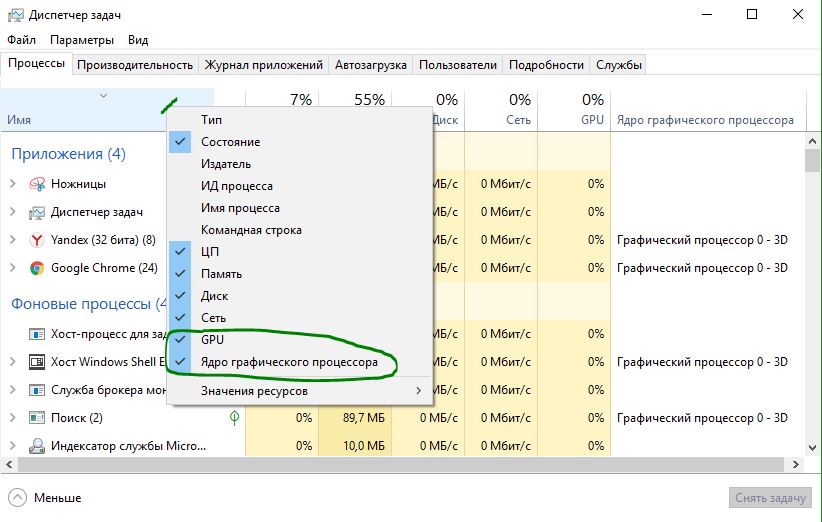822x522 pixels.
Task: Expand the Yandex (32 бита) row
Action: click(x=13, y=240)
